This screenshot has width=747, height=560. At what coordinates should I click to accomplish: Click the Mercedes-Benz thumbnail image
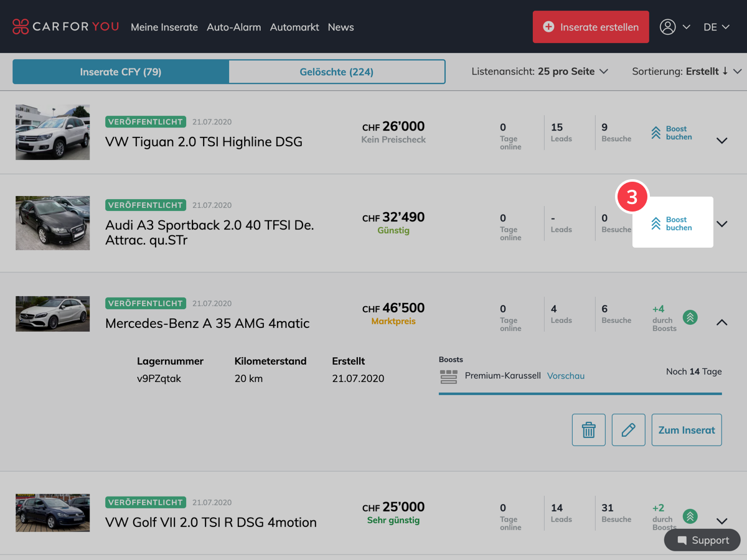[x=52, y=314]
